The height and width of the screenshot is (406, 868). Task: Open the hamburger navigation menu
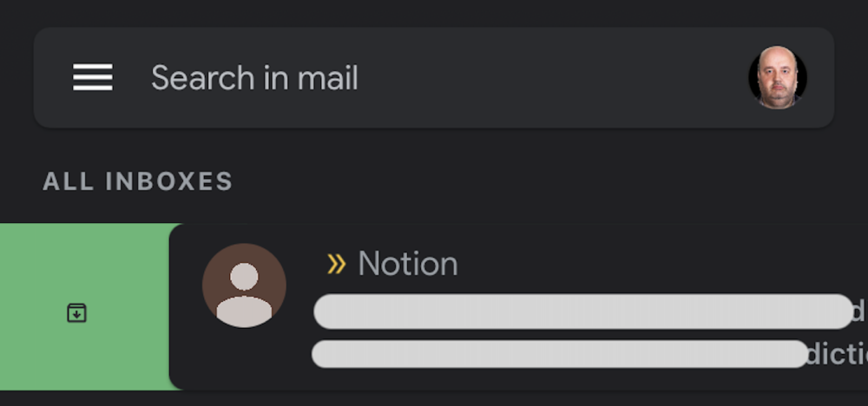pyautogui.click(x=93, y=77)
